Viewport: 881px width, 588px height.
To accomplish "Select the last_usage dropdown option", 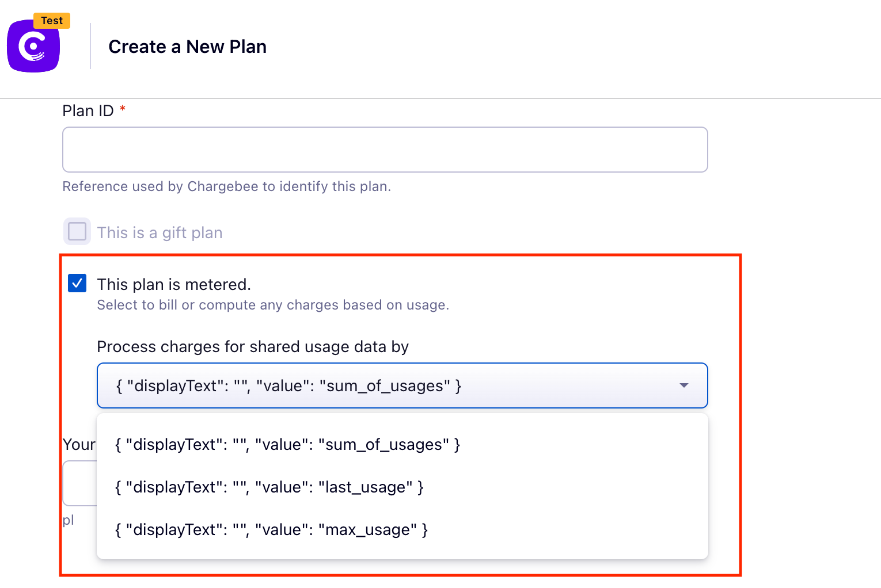I will point(402,487).
